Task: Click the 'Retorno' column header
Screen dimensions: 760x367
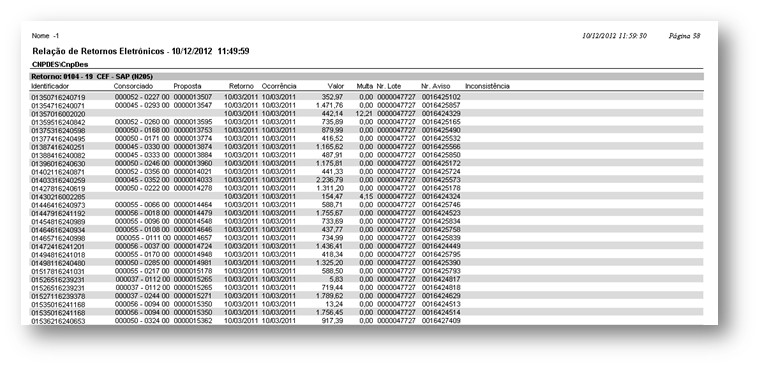Action: [241, 86]
